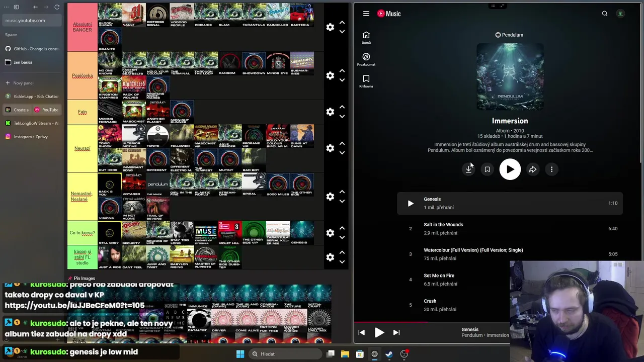Edit the Absolutní BANGER tier label
Screen dimensions: 644x362
tap(82, 27)
